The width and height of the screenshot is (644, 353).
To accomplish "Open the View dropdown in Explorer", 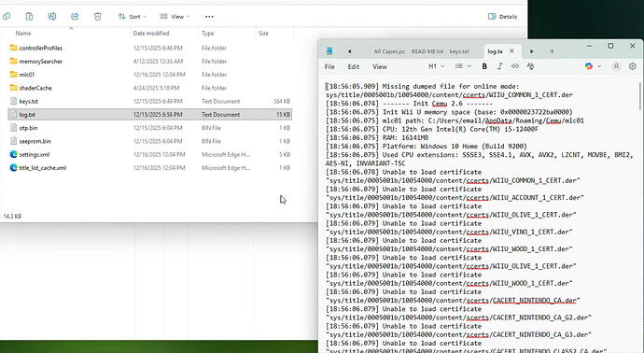I will pyautogui.click(x=175, y=17).
